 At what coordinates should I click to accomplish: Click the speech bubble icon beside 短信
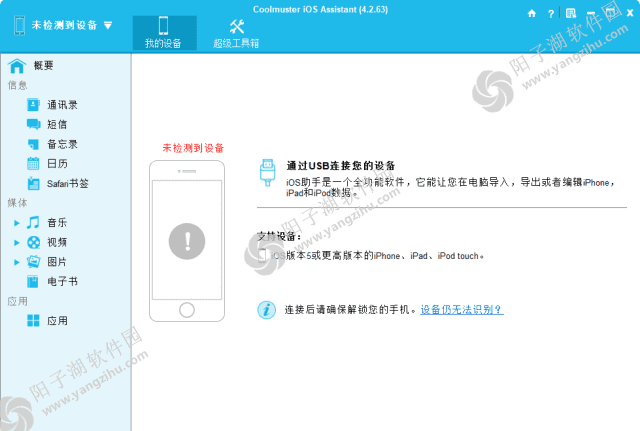(x=33, y=124)
